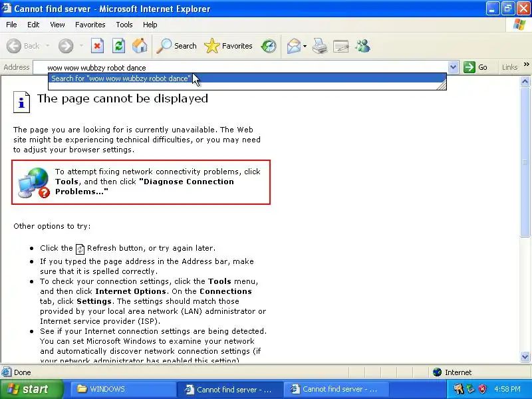Stop loading with the red X icon
The image size is (532, 399).
pyautogui.click(x=97, y=46)
